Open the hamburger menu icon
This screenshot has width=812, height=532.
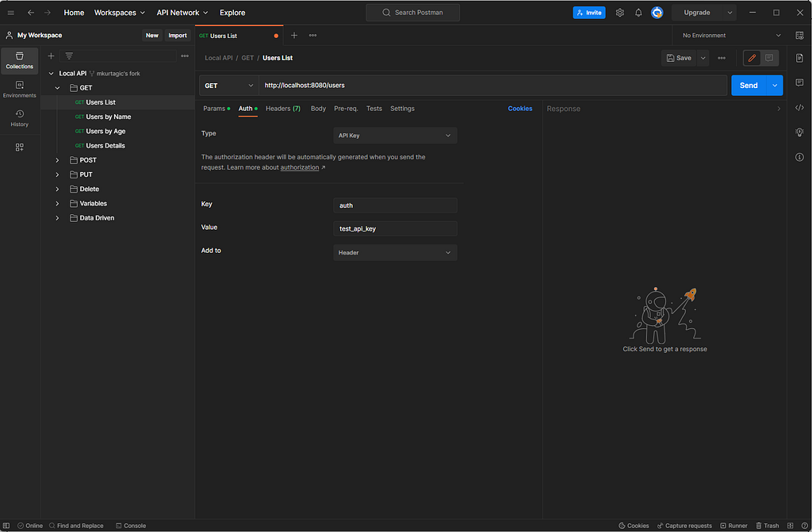point(11,13)
